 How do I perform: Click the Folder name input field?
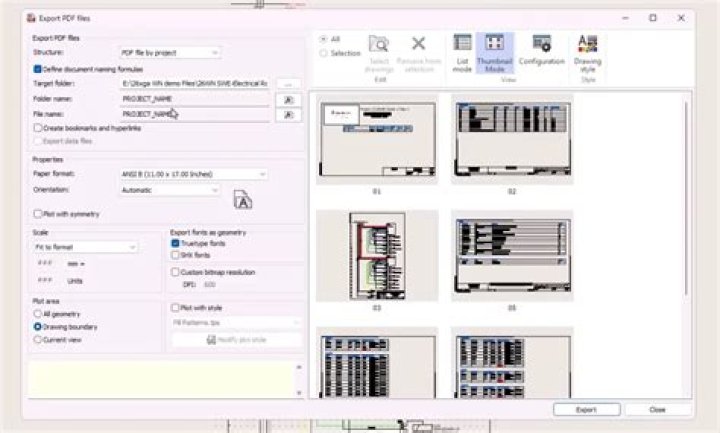194,99
